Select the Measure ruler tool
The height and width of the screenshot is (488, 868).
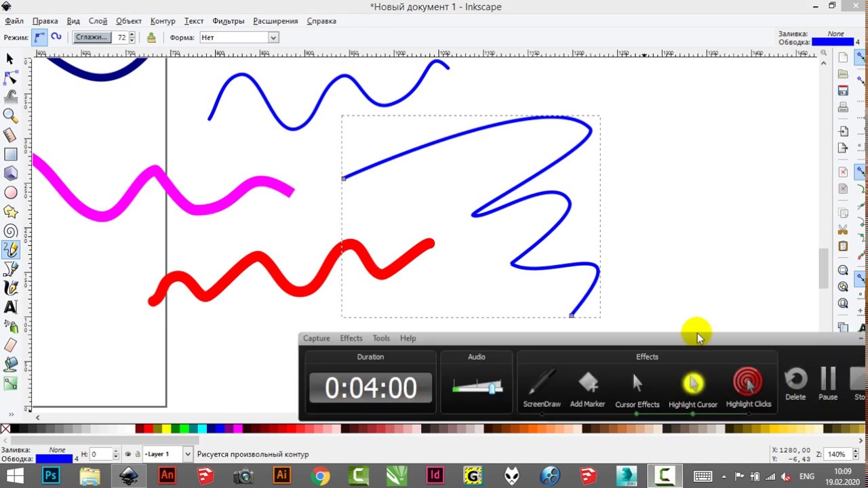pyautogui.click(x=10, y=136)
